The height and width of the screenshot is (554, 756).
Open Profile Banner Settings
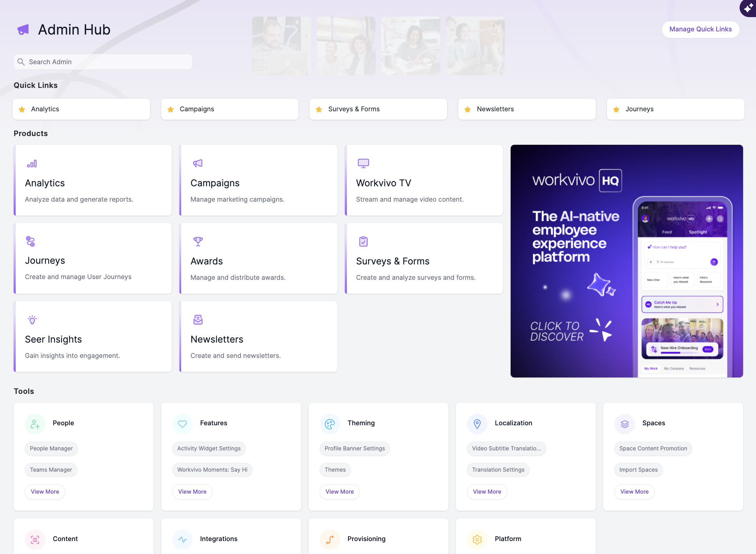point(355,449)
